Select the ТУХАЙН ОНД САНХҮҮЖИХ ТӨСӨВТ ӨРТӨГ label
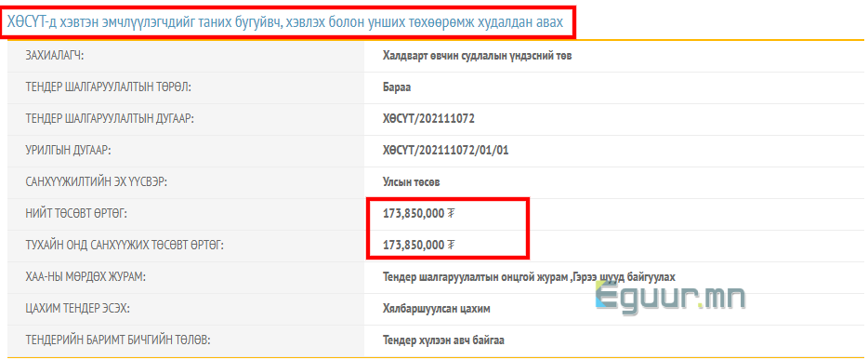Viewport: 868px width, 360px height. 125,246
